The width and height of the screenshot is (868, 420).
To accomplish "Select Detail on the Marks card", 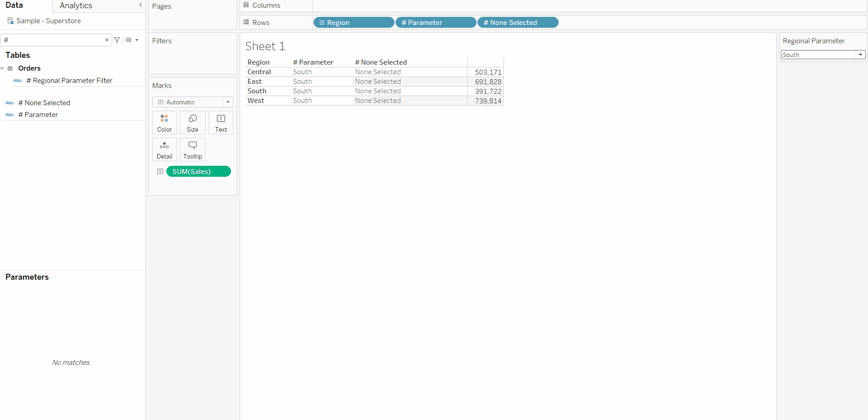I will point(164,149).
